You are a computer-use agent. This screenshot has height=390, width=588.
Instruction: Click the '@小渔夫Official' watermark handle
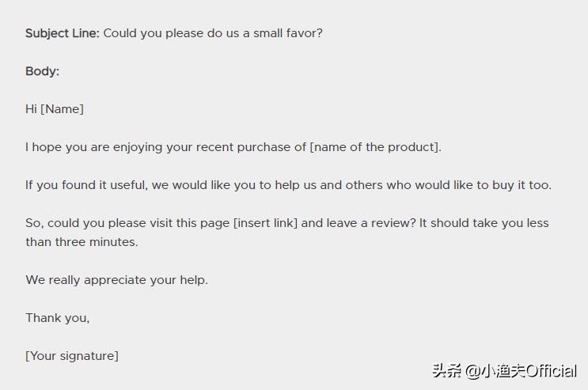(x=521, y=371)
